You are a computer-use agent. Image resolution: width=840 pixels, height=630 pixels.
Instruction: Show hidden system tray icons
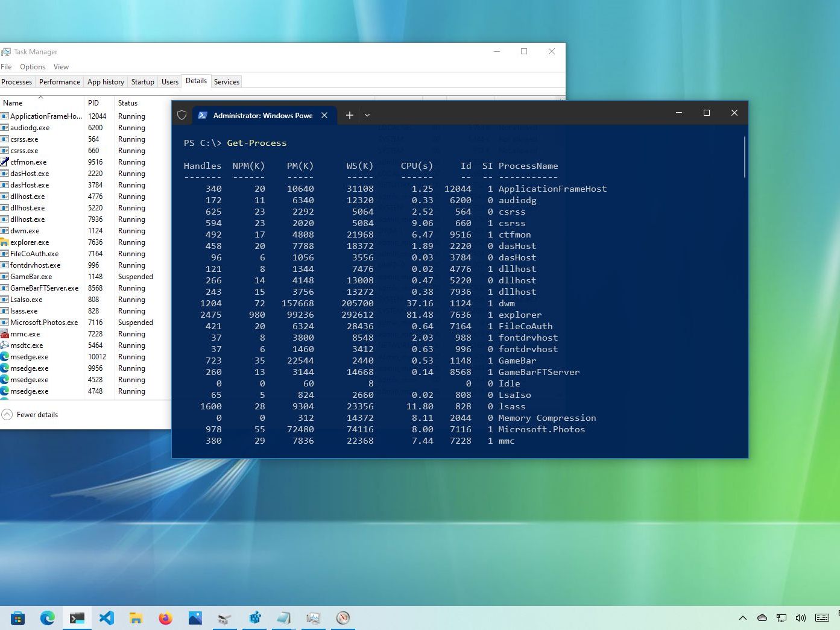[x=743, y=618]
